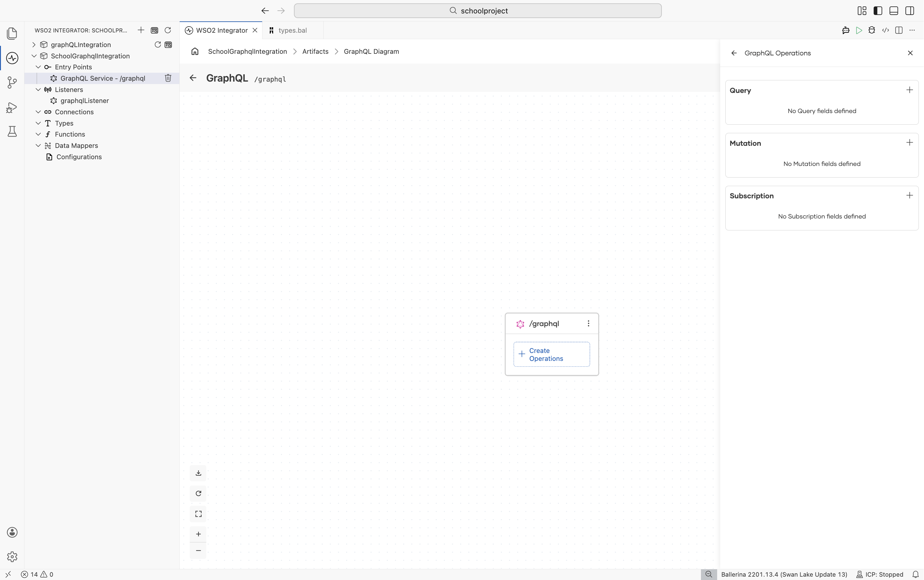Open /graphql node three-dot menu

click(x=588, y=323)
